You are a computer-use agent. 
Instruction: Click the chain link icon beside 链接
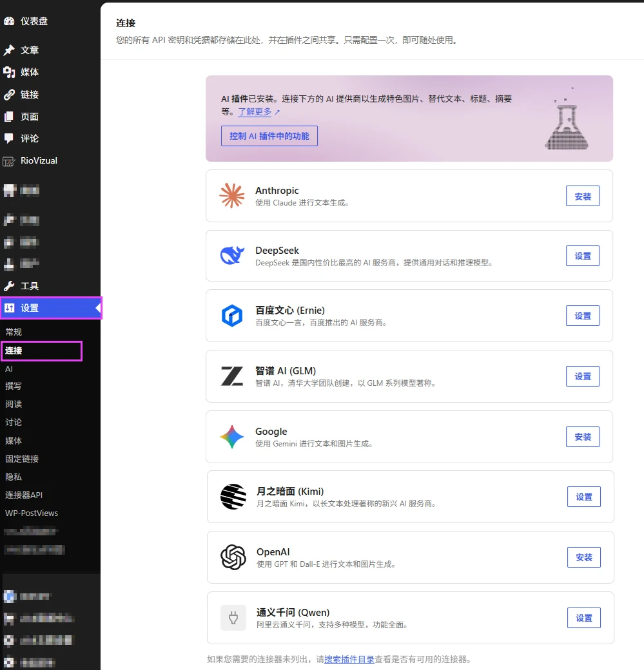point(9,95)
